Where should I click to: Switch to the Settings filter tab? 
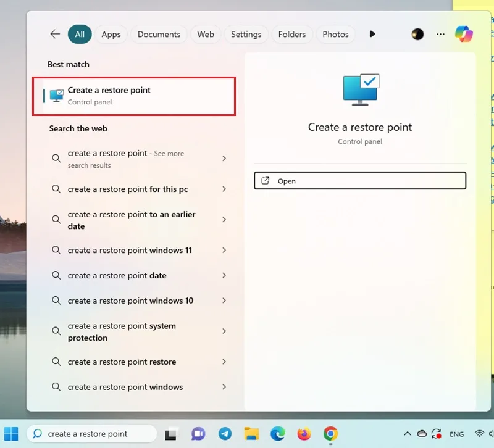click(246, 34)
